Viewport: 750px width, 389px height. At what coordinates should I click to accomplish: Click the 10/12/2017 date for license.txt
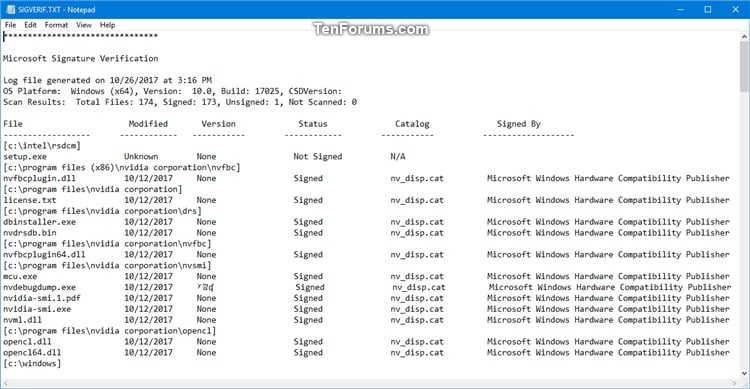tap(148, 200)
